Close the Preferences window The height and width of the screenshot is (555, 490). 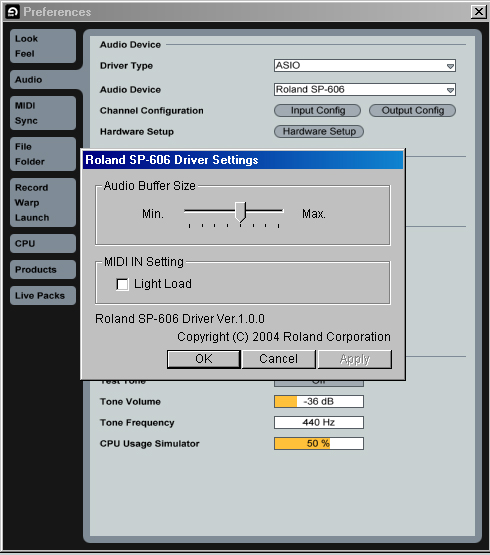pyautogui.click(x=479, y=12)
